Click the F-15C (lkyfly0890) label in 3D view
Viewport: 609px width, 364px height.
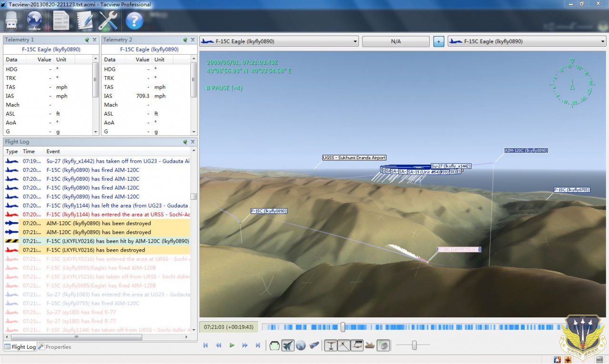pyautogui.click(x=269, y=211)
